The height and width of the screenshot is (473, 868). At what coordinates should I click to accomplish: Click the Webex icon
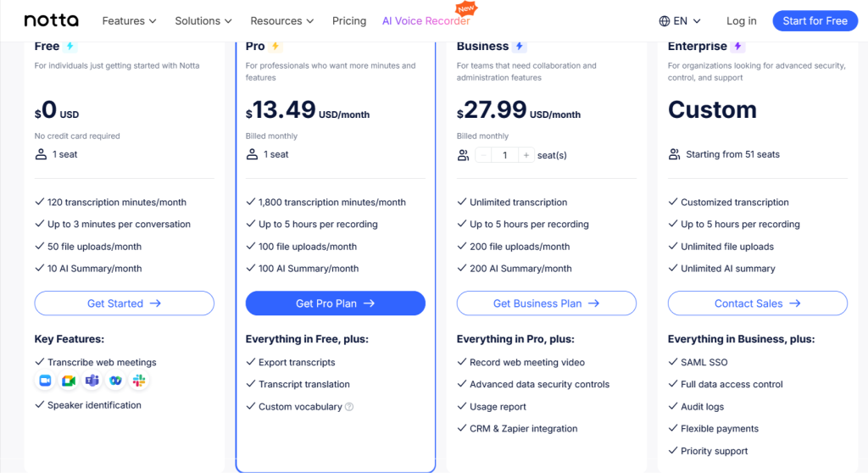point(115,381)
